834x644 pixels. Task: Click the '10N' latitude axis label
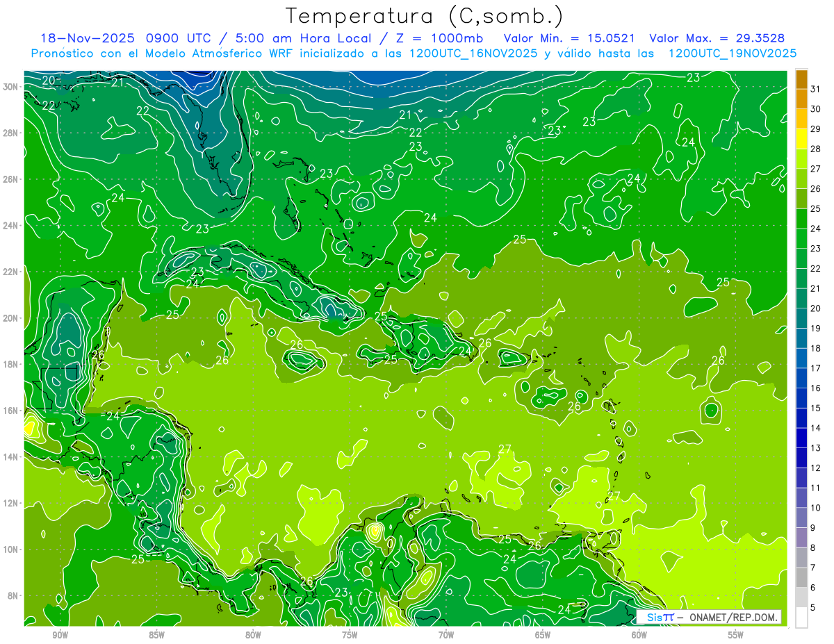(x=10, y=550)
